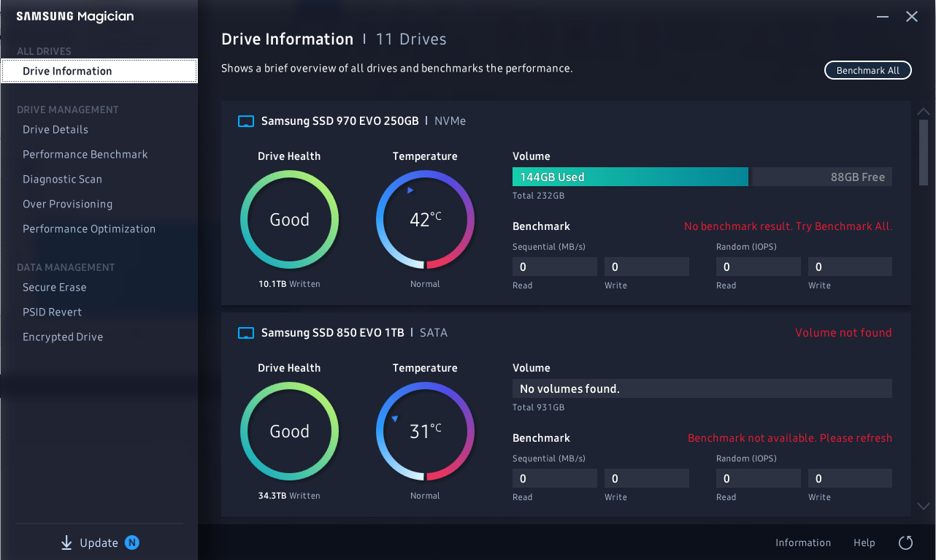Click the blue N notification badge

point(132,542)
